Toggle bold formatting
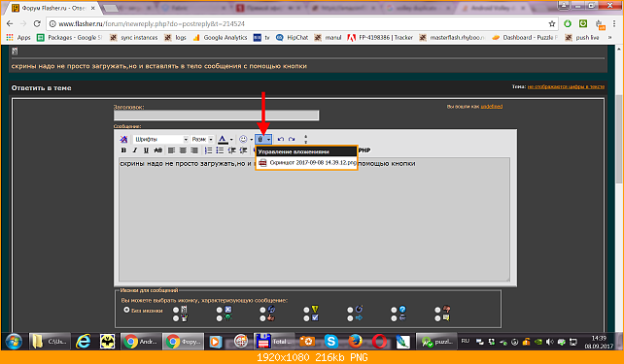 click(123, 150)
